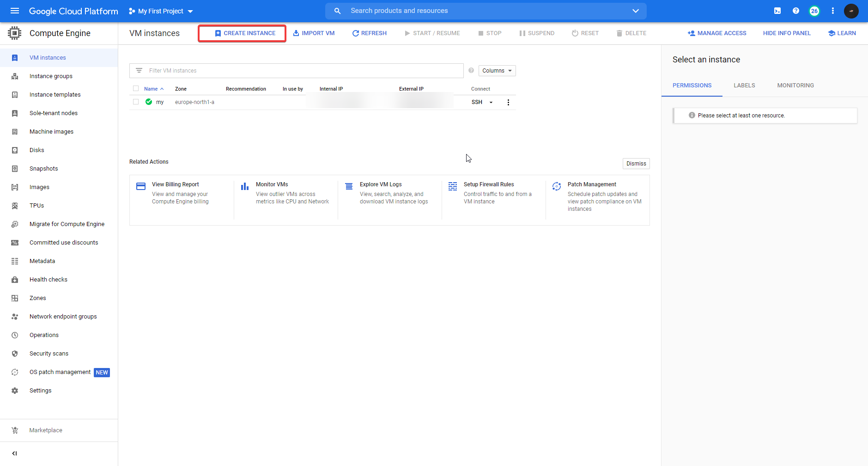This screenshot has width=868, height=466.
Task: Tick the select-all instances checkbox
Action: (x=136, y=88)
